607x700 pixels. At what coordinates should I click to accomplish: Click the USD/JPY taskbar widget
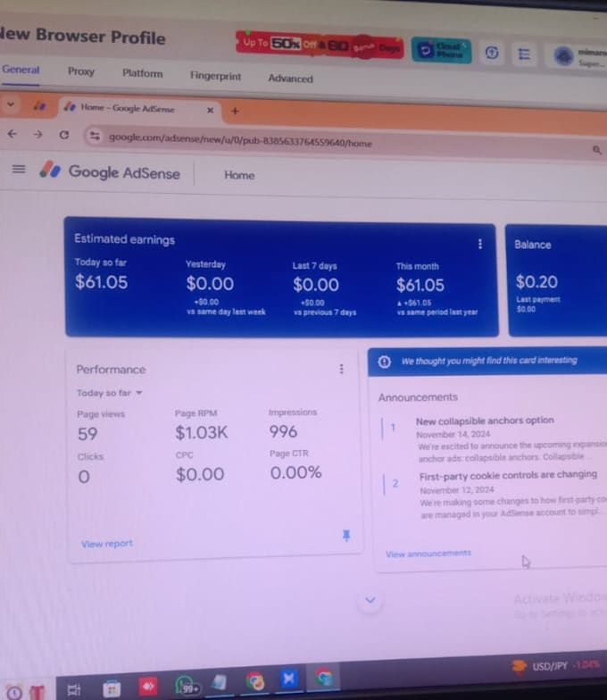pos(555,666)
